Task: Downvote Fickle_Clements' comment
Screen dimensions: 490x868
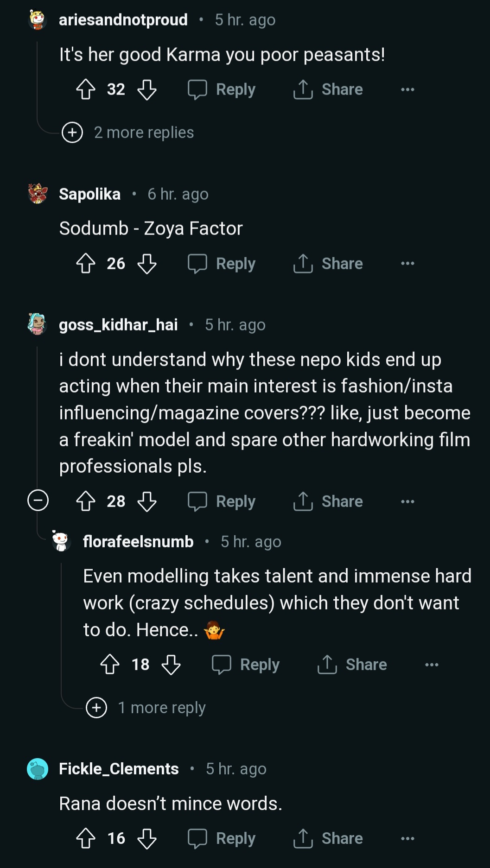Action: pos(147,838)
